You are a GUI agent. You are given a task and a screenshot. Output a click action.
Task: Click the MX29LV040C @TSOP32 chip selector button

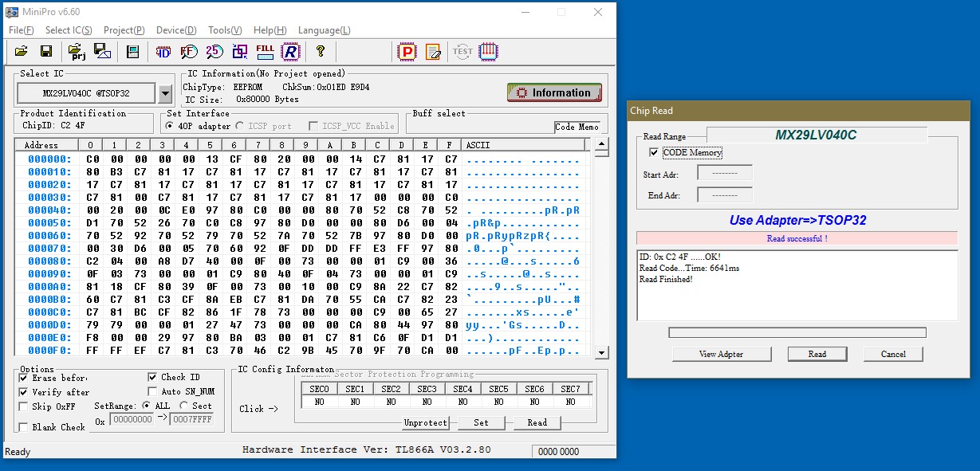[86, 93]
